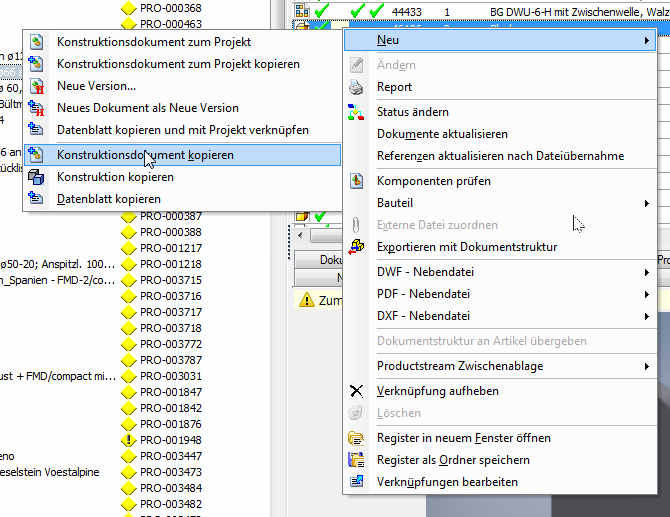This screenshot has height=517, width=670.
Task: Click the Register in neuem Fenster öffnen icon
Action: click(x=357, y=438)
